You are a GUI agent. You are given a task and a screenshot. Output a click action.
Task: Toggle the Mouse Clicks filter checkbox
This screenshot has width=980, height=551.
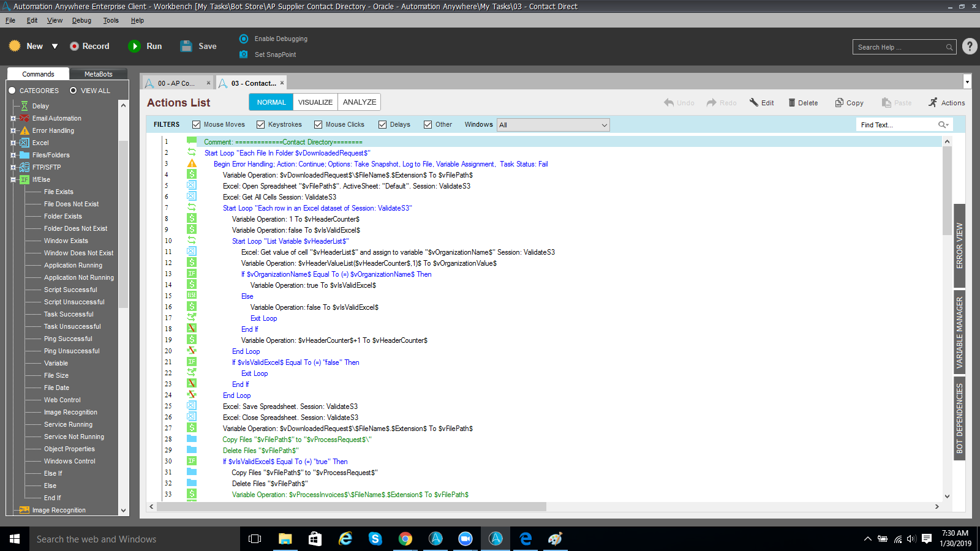click(318, 125)
